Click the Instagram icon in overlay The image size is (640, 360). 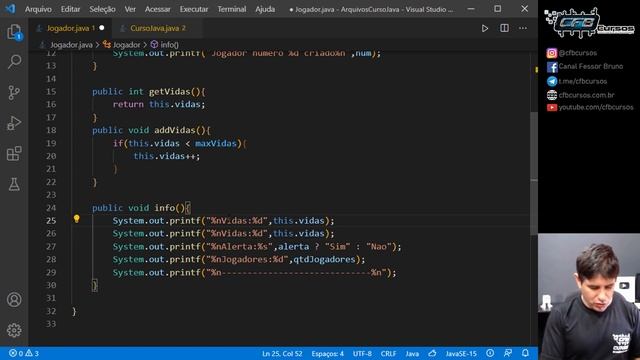point(551,53)
